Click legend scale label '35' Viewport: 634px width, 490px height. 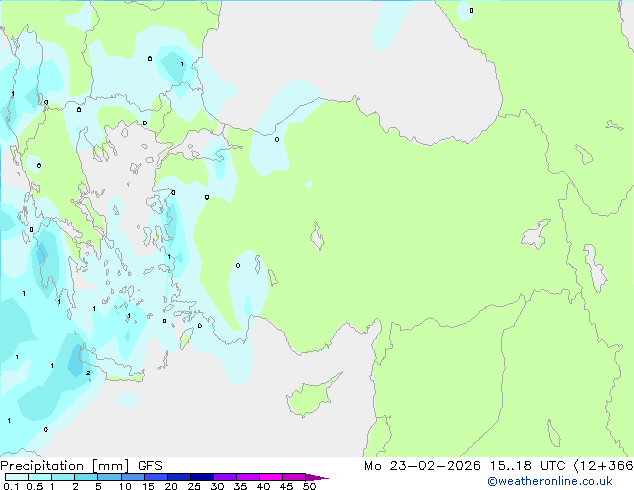240,486
